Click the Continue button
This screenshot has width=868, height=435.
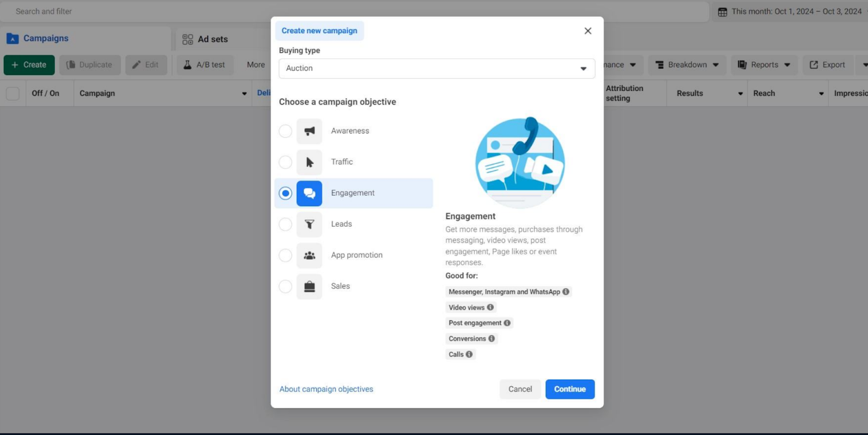(x=570, y=389)
